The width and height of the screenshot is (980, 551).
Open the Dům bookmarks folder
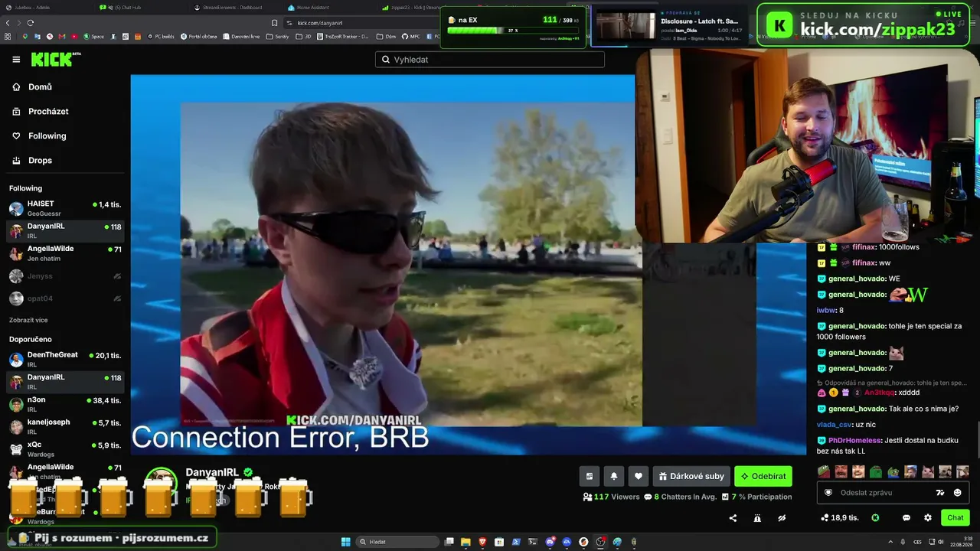(387, 37)
